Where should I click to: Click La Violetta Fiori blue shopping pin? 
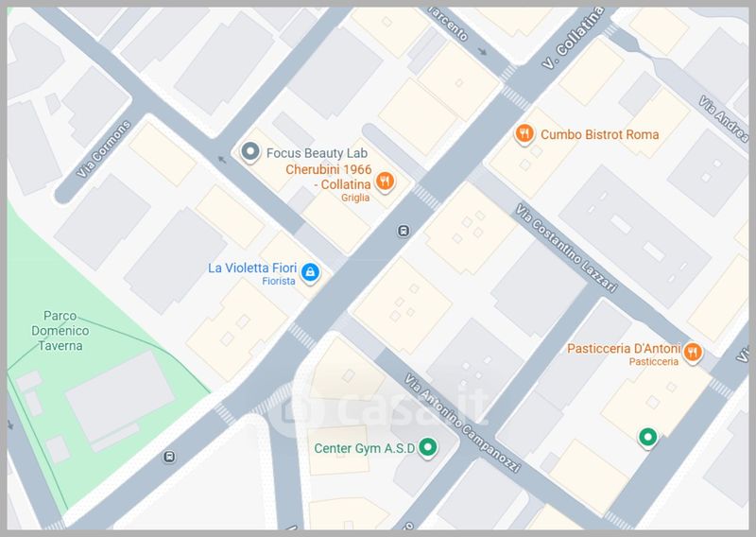310,272
